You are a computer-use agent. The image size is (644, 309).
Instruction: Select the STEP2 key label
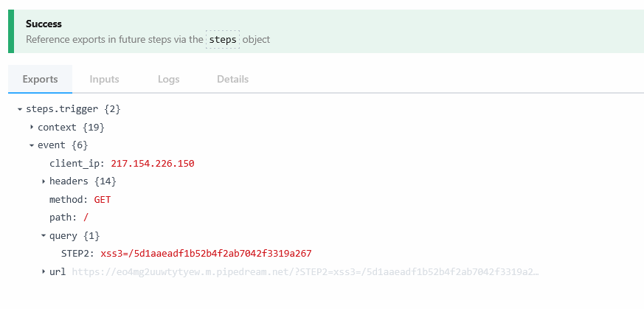79,254
